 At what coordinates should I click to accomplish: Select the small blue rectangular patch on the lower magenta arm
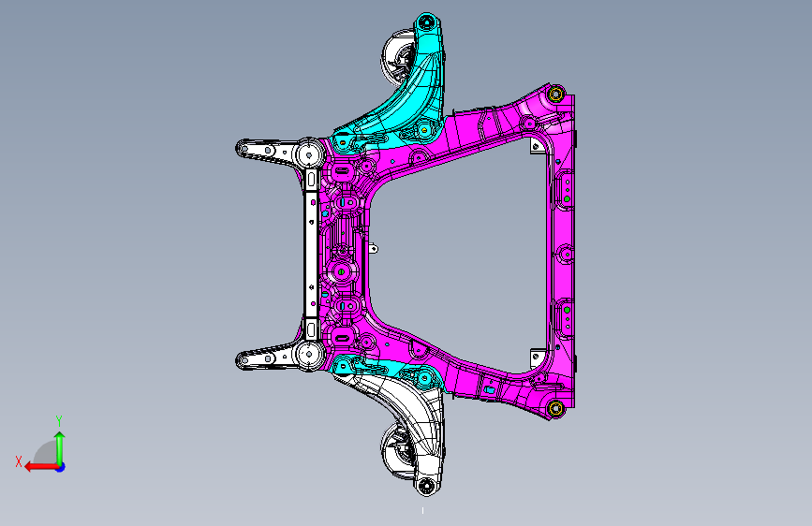point(490,390)
